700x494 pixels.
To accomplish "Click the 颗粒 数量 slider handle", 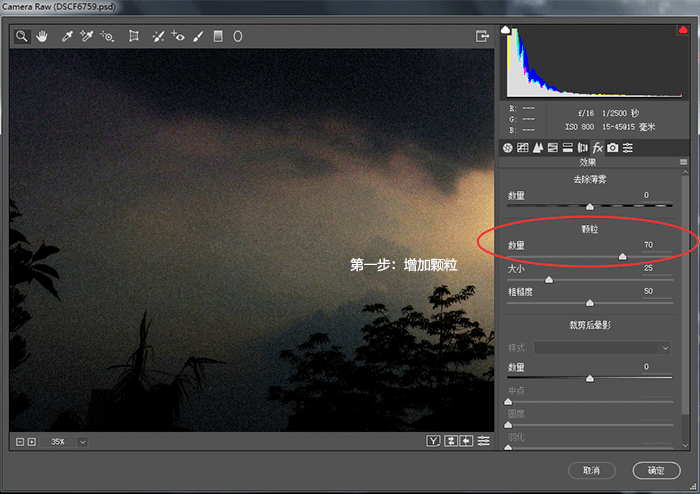I will [x=622, y=257].
